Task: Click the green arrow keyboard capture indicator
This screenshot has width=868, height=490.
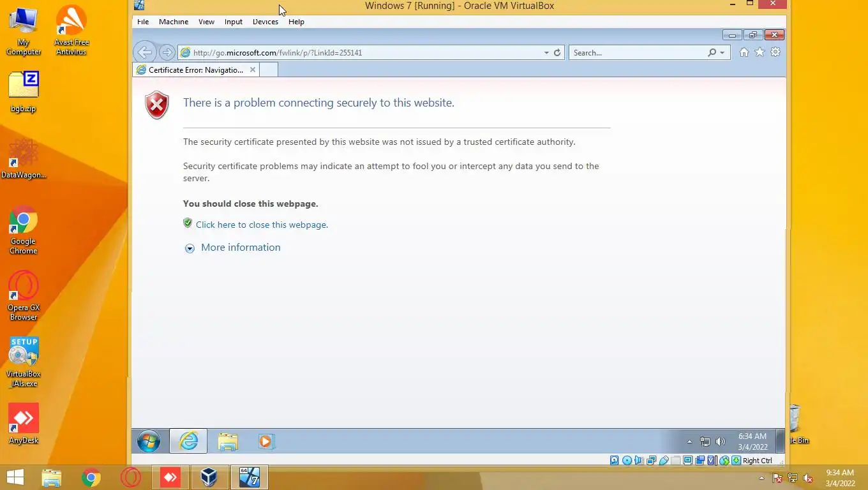Action: pos(736,461)
